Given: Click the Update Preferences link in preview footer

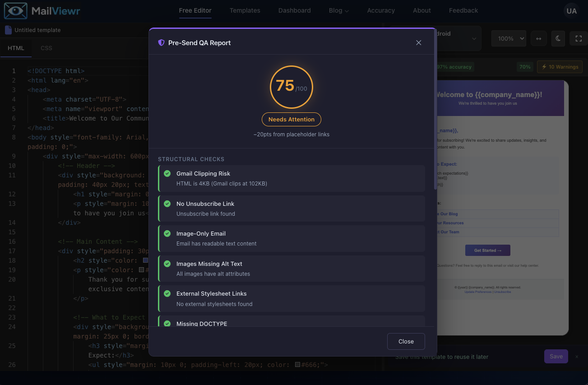Looking at the screenshot, I should tap(478, 292).
